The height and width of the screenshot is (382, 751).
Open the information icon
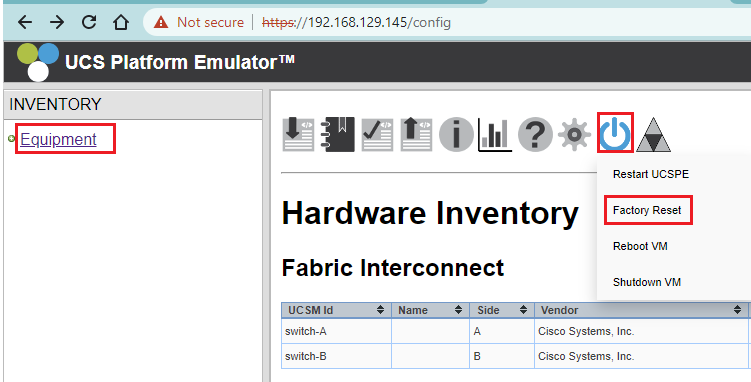(456, 135)
